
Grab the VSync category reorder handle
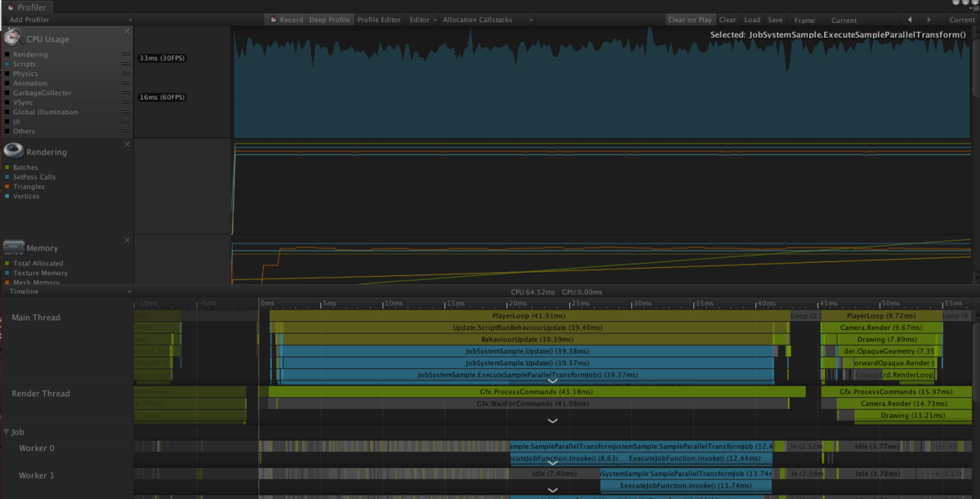[x=126, y=102]
